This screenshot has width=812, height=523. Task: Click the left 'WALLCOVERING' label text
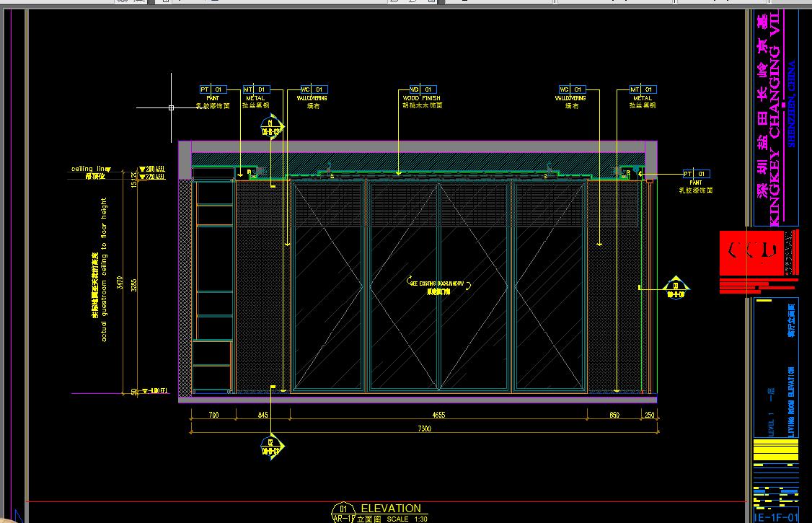[x=312, y=98]
